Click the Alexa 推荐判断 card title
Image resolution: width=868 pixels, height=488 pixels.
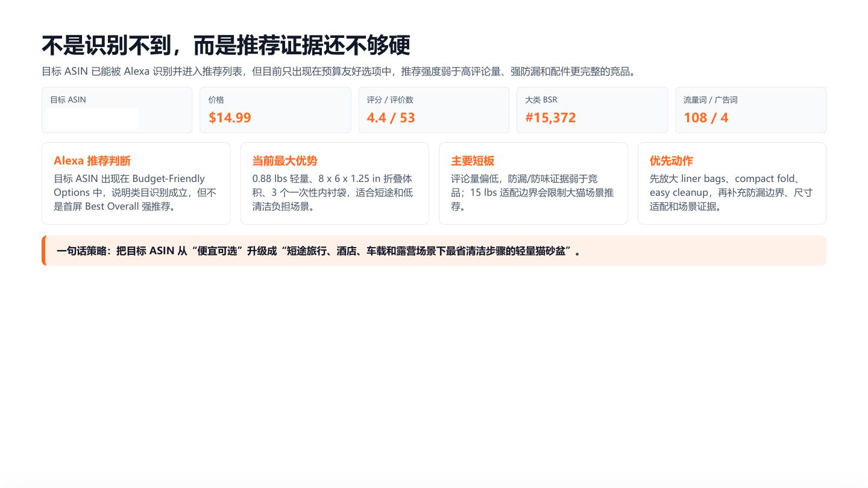pos(92,161)
